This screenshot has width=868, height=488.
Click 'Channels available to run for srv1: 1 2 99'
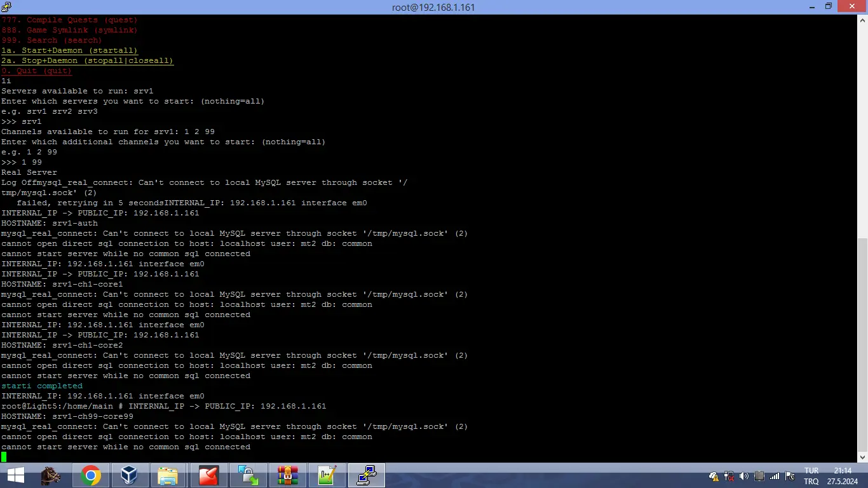coord(107,132)
